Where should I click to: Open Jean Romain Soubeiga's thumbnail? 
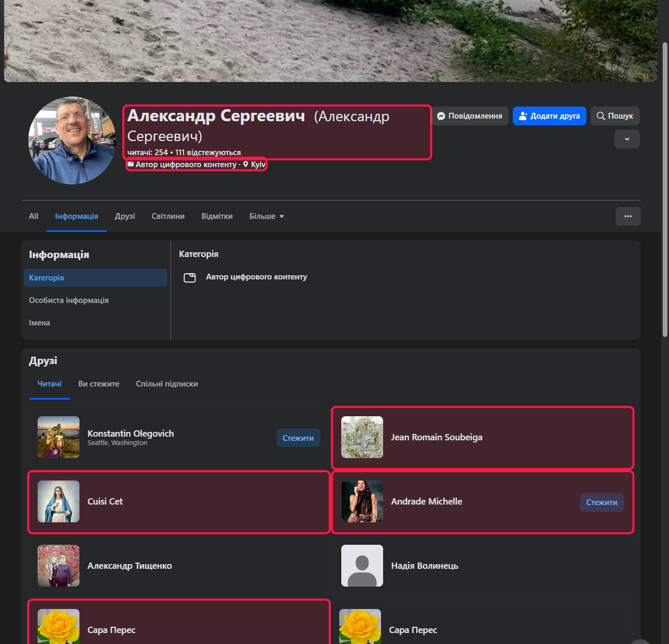[x=362, y=437]
